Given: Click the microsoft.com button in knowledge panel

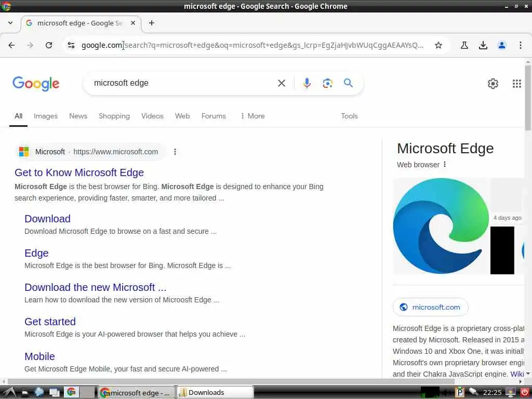Looking at the screenshot, I should click(x=431, y=307).
